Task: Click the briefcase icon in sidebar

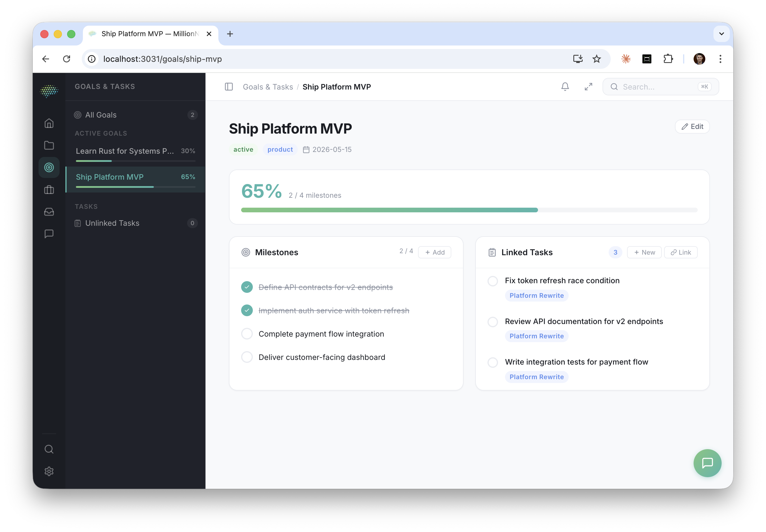Action: pyautogui.click(x=49, y=190)
